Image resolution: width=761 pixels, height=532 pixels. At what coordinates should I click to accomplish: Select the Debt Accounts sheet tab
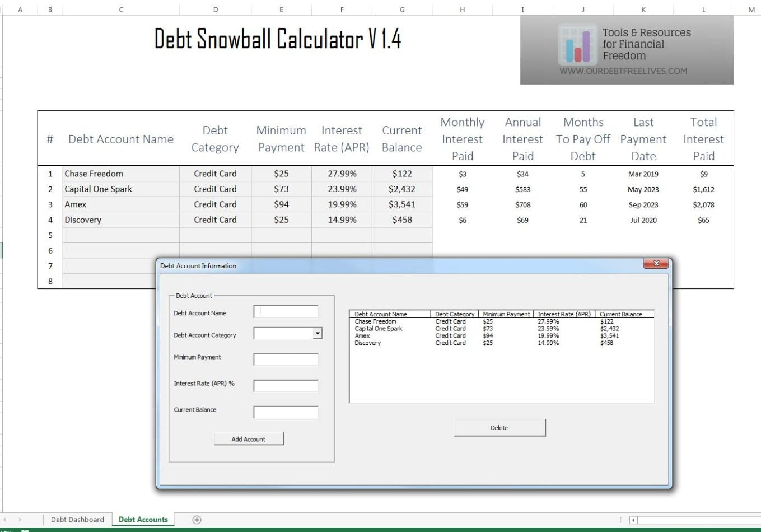click(x=143, y=520)
